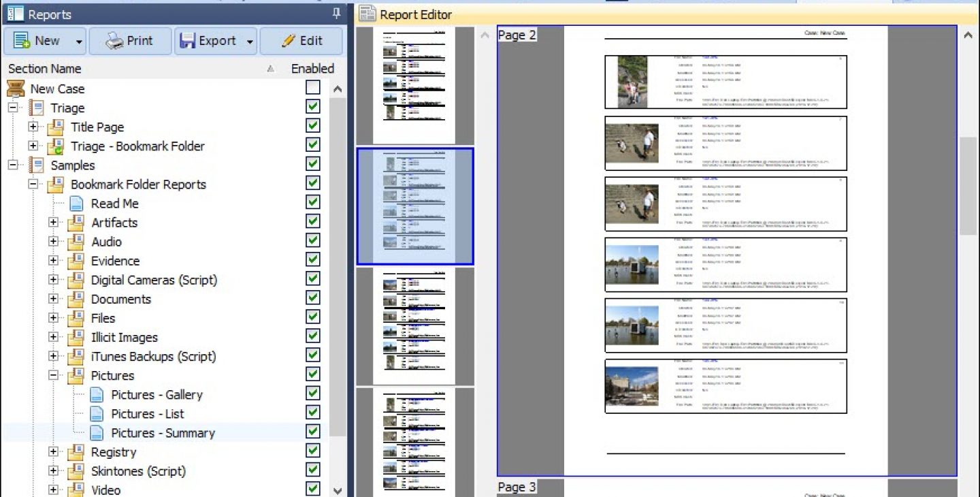
Task: Click the Audio folder icon
Action: 76,241
